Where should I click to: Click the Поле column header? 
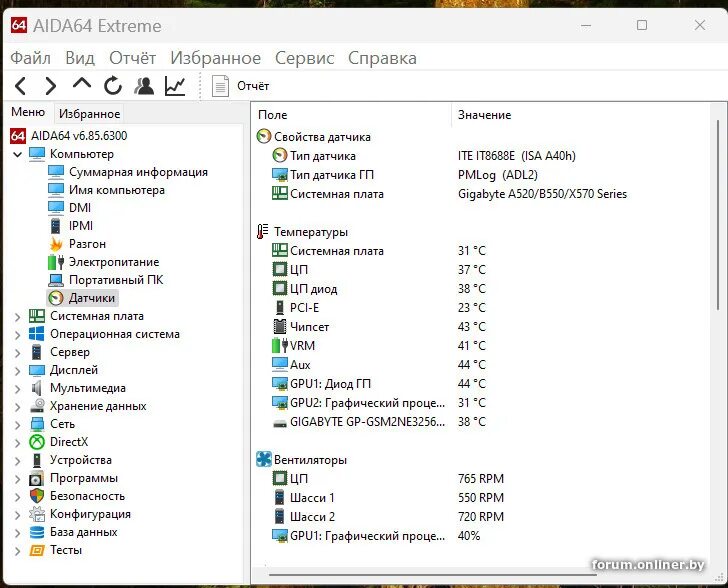pyautogui.click(x=273, y=115)
